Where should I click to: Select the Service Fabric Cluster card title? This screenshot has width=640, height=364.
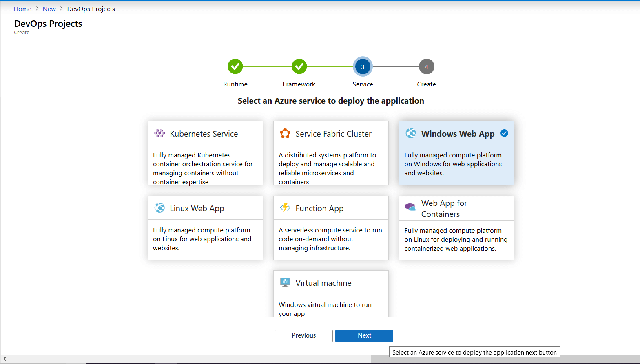(334, 134)
